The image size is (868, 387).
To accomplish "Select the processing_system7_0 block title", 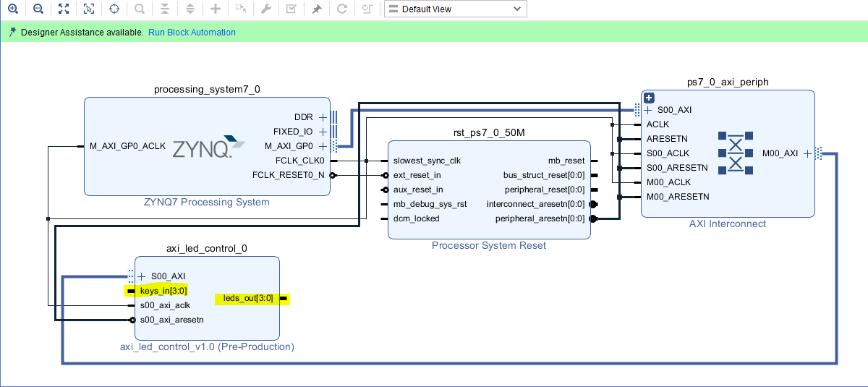I will coord(207,90).
